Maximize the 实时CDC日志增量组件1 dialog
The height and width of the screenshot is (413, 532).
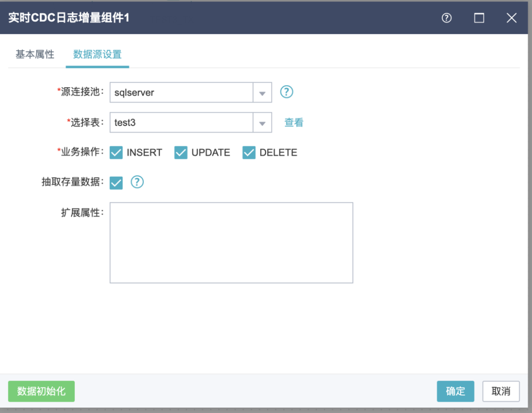pos(479,18)
